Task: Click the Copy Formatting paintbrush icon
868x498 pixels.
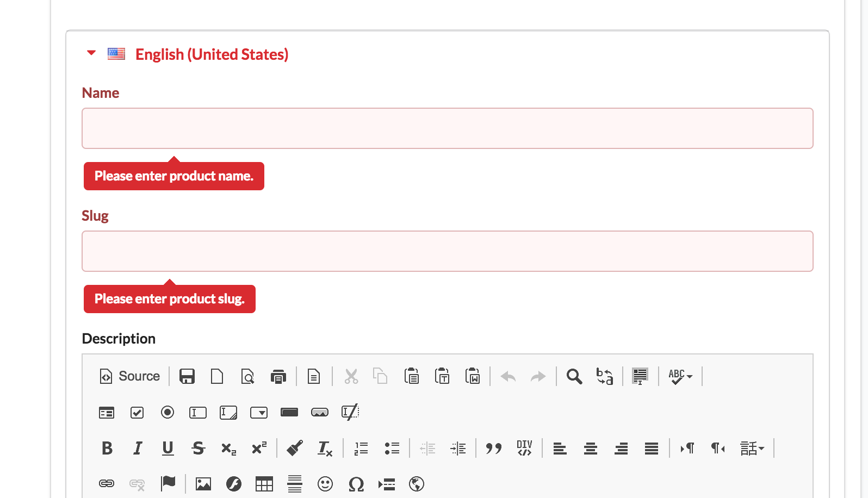Action: [295, 449]
